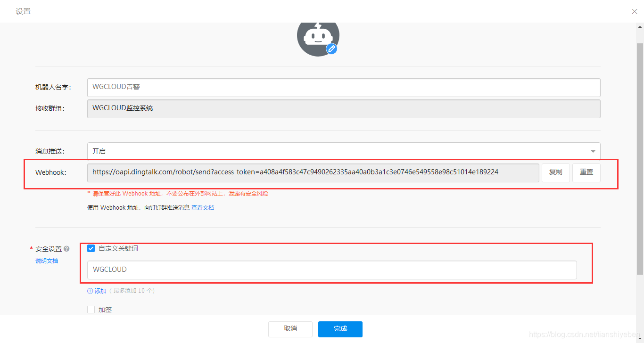The width and height of the screenshot is (644, 343).
Task: Enable the 加签 checkbox
Action: (91, 310)
